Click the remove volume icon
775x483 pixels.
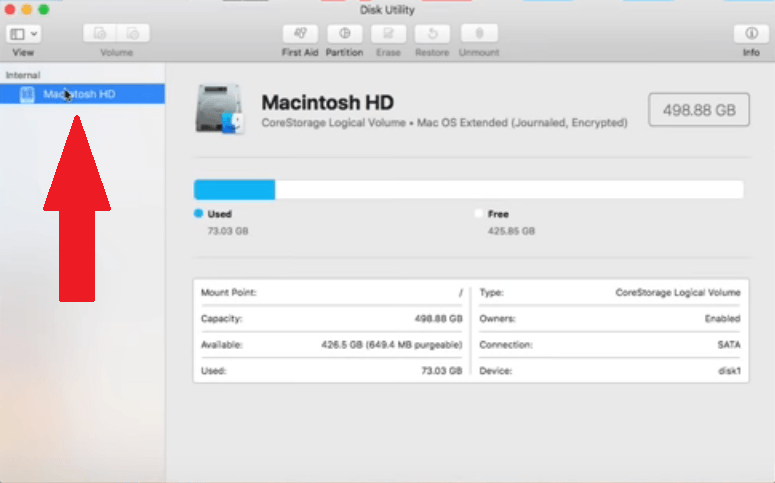tap(132, 33)
